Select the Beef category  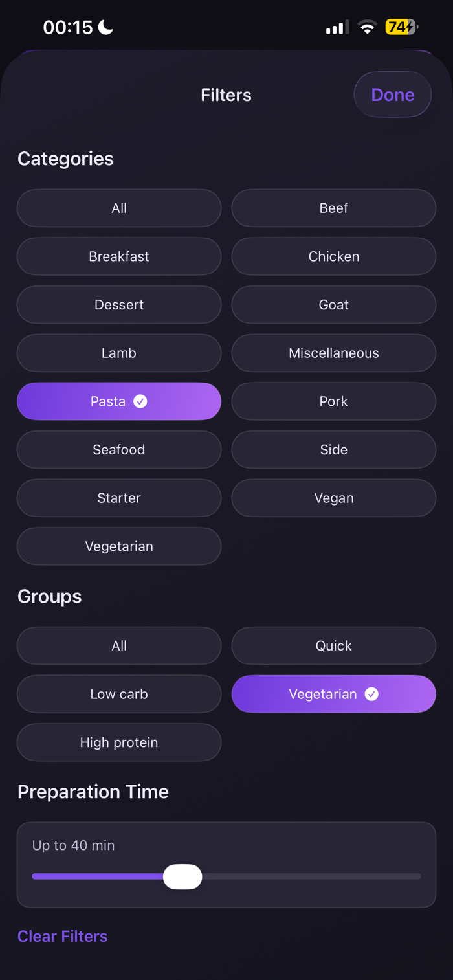(x=333, y=208)
